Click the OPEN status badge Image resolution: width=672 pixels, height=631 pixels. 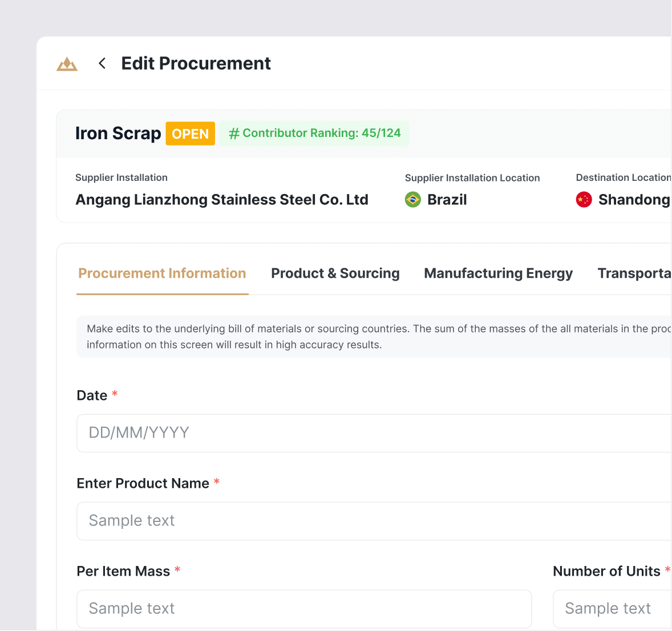pos(191,134)
